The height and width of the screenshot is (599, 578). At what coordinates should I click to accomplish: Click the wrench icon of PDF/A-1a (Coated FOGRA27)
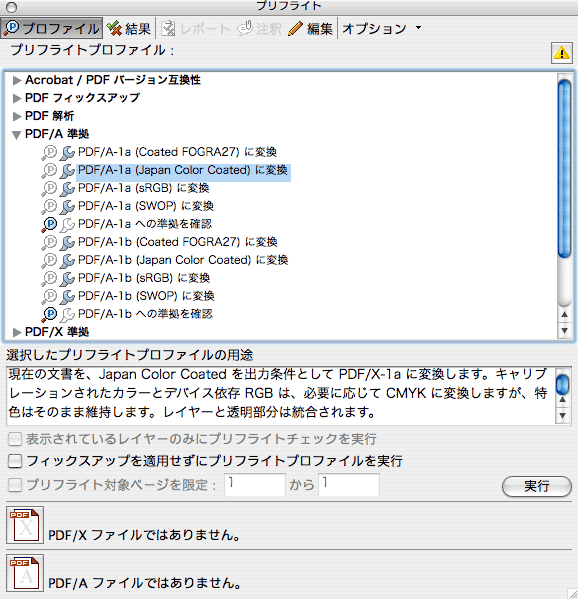(67, 152)
